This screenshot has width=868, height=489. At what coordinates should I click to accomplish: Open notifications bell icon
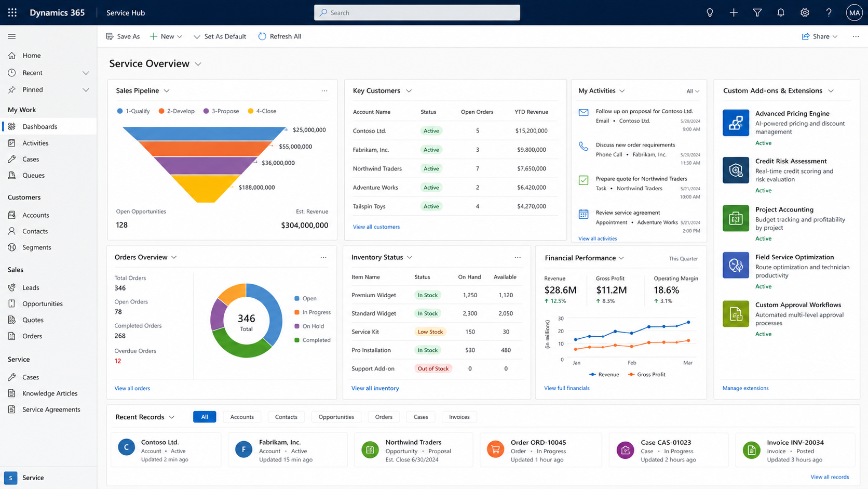[781, 12]
